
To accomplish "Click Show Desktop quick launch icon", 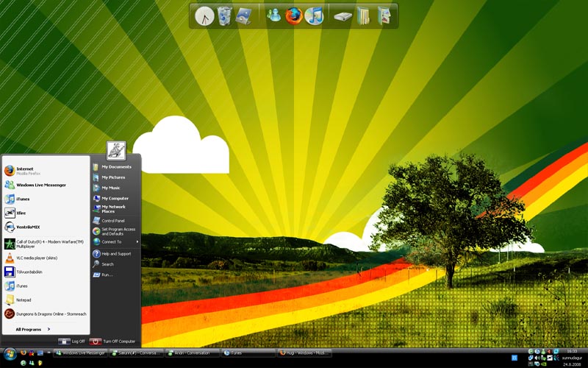I will tap(40, 353).
